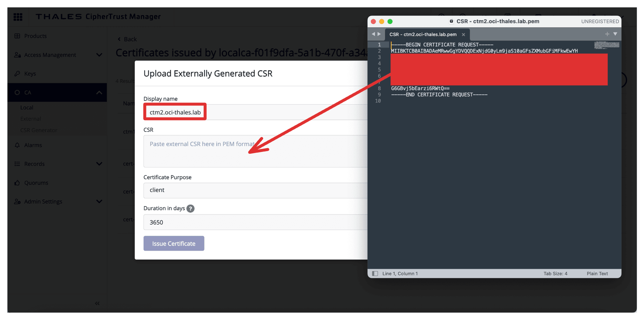The height and width of the screenshot is (320, 644).
Task: Click the Duration in days field
Action: 255,222
